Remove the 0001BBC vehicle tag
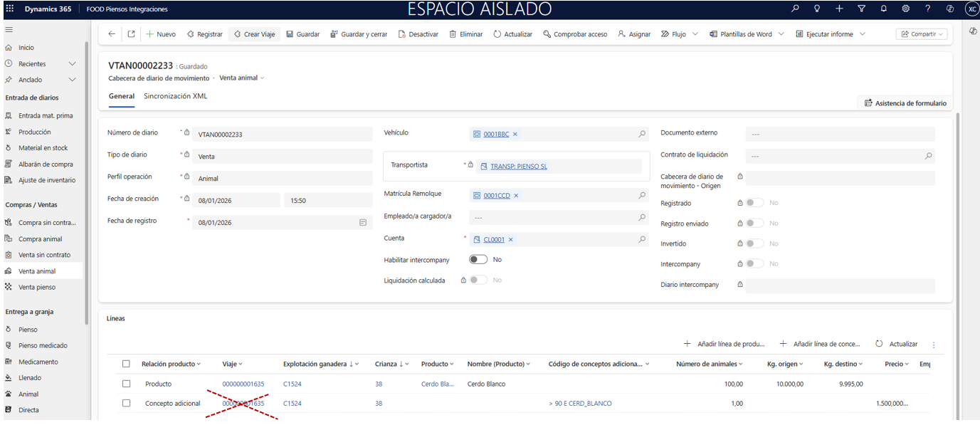 coord(515,134)
